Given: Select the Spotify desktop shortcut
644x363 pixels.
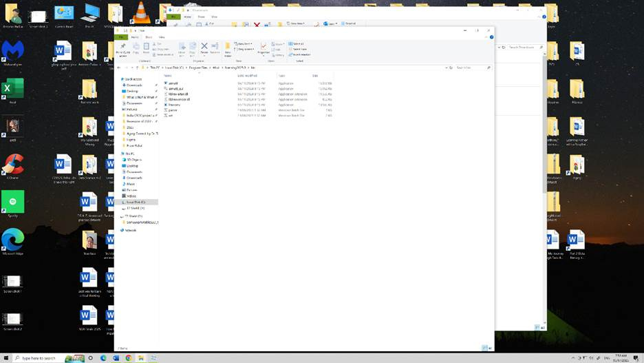Looking at the screenshot, I should 13,204.
